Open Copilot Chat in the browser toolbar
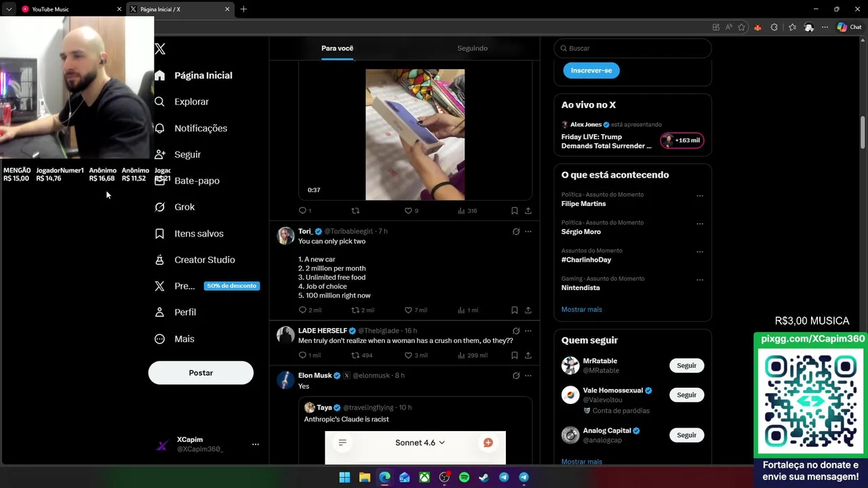 point(849,27)
